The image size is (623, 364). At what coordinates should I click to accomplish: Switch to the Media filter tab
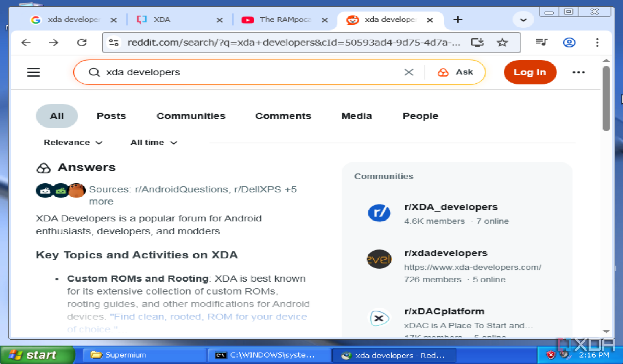coord(357,116)
